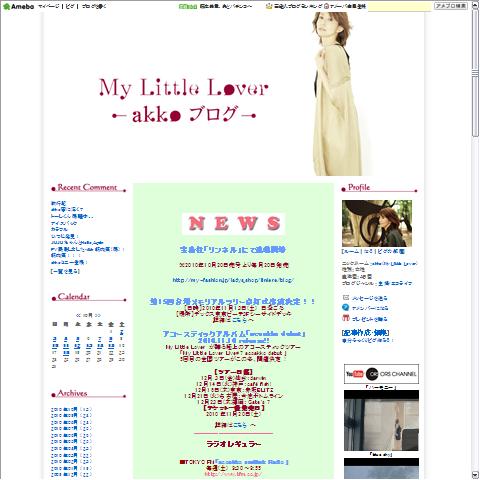
Task: Click the Ameblo search button
Action: (451, 6)
